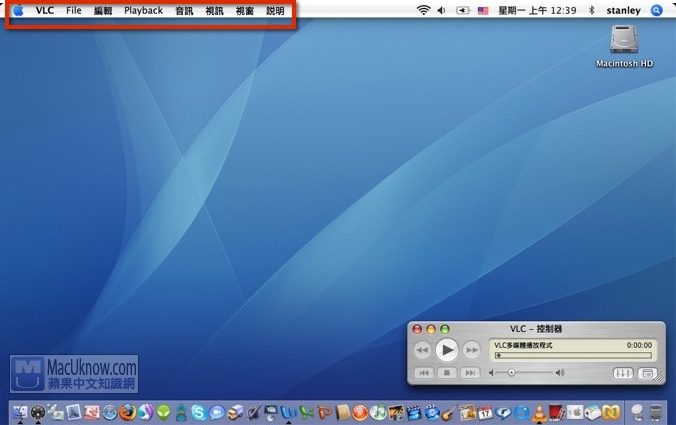
Task: Open iCal calendar showing 17
Action: point(485,413)
